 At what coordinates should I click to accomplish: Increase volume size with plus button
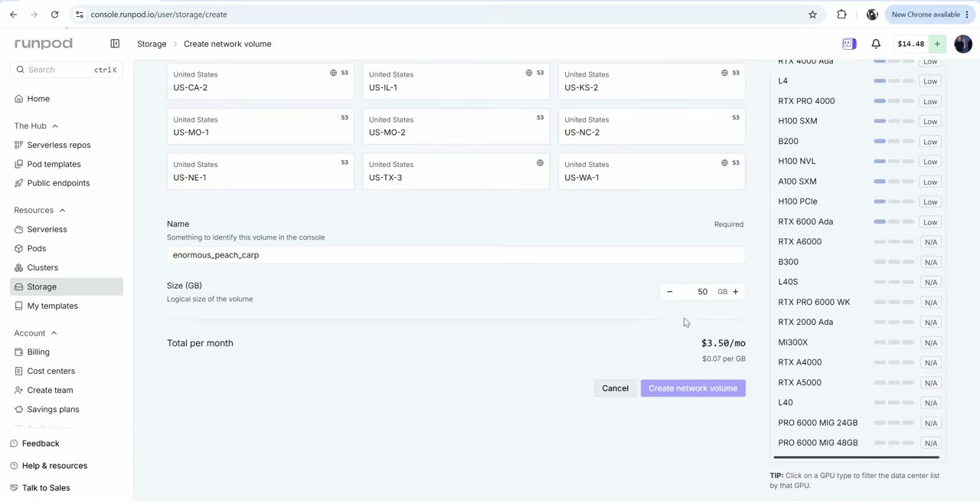click(736, 292)
